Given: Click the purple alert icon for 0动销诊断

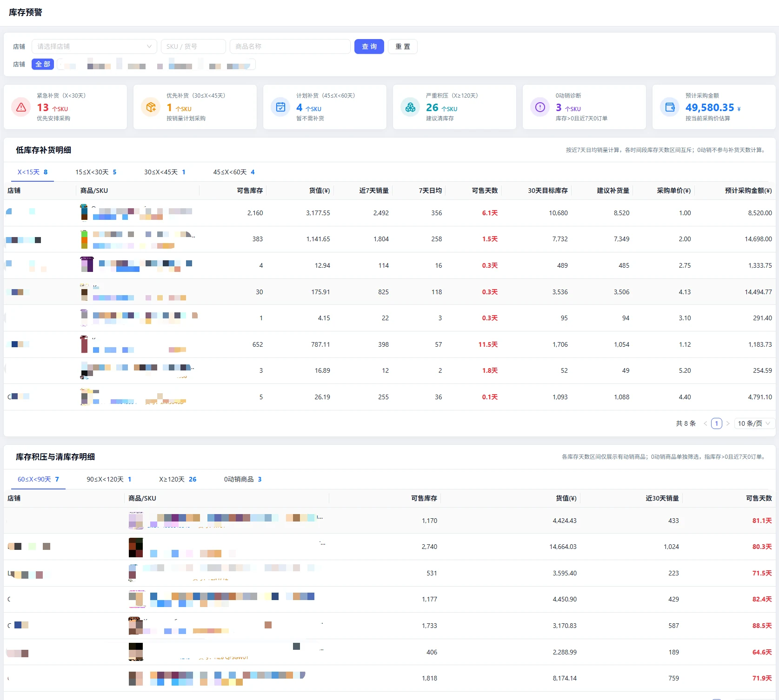Looking at the screenshot, I should 540,107.
